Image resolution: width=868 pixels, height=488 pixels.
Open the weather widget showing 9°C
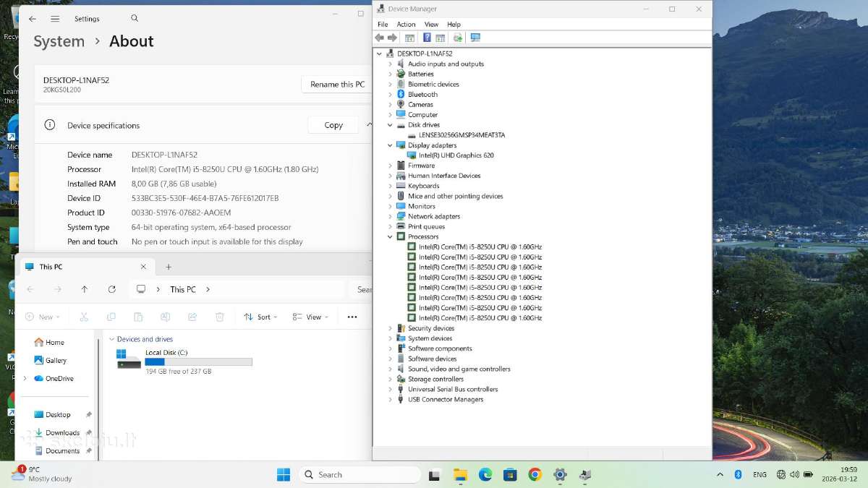[x=42, y=474]
